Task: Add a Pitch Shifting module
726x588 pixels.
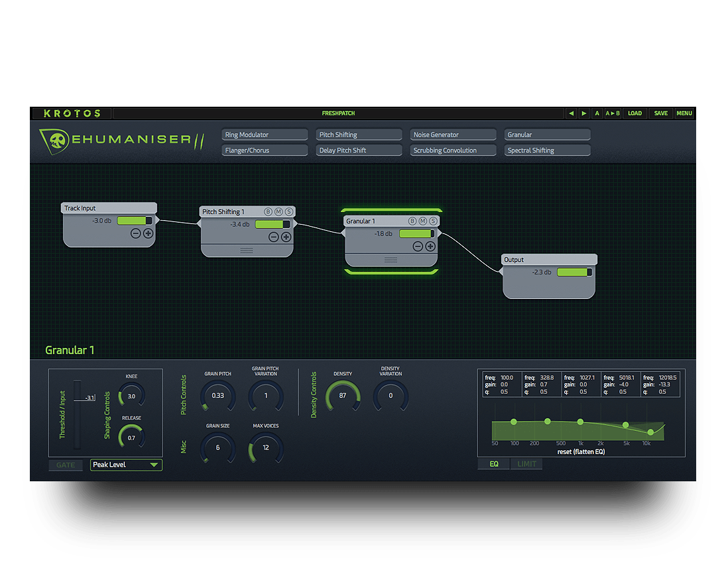Action: (x=359, y=135)
